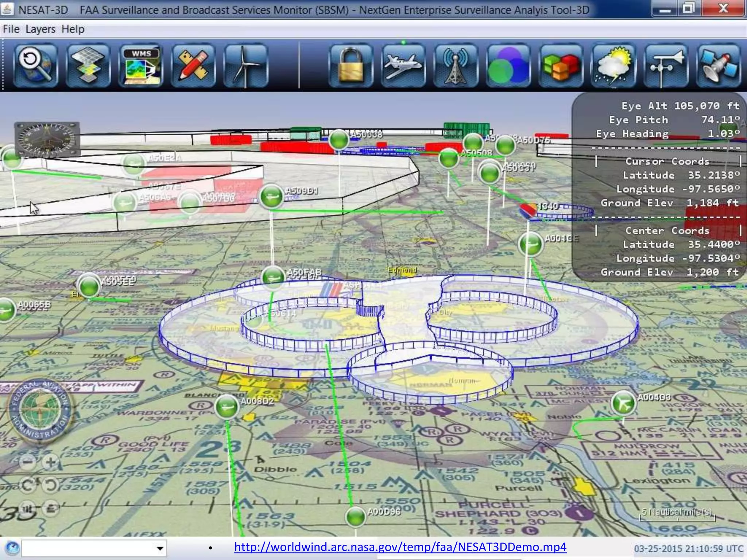Toggle aircraft display with jet icon

403,66
